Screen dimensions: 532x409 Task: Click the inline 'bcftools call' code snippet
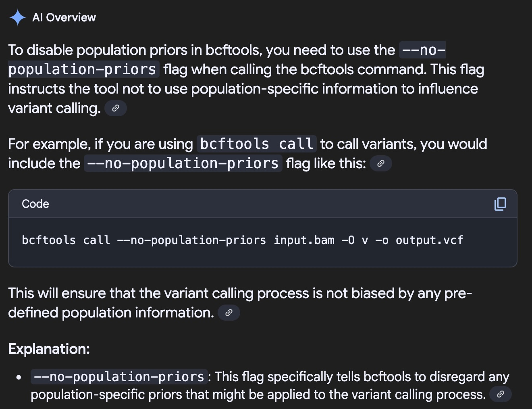click(256, 144)
